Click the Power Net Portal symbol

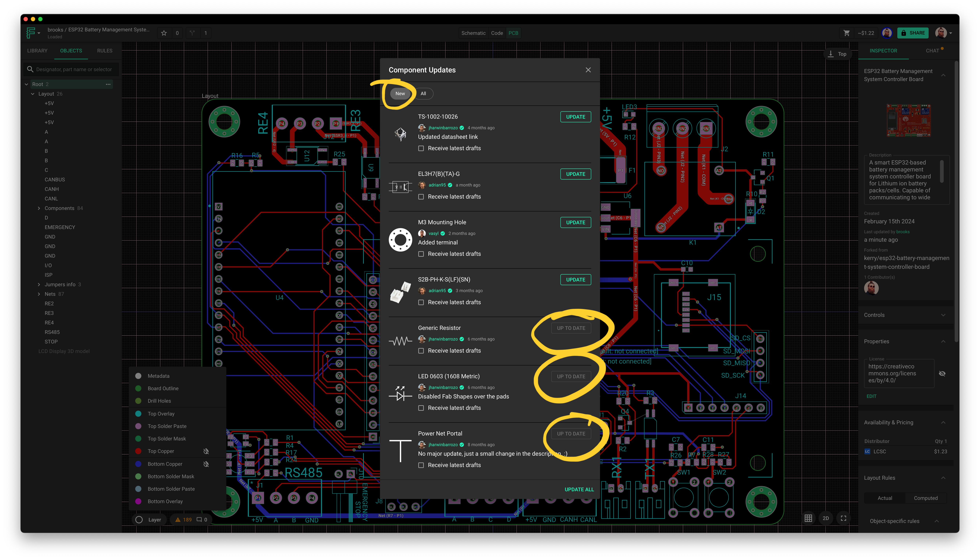400,450
